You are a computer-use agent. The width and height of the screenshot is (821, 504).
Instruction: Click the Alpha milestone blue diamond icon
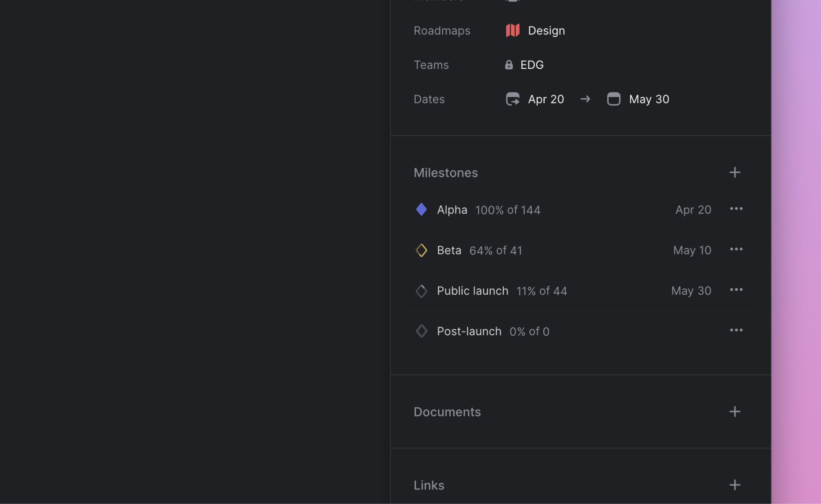(x=422, y=209)
